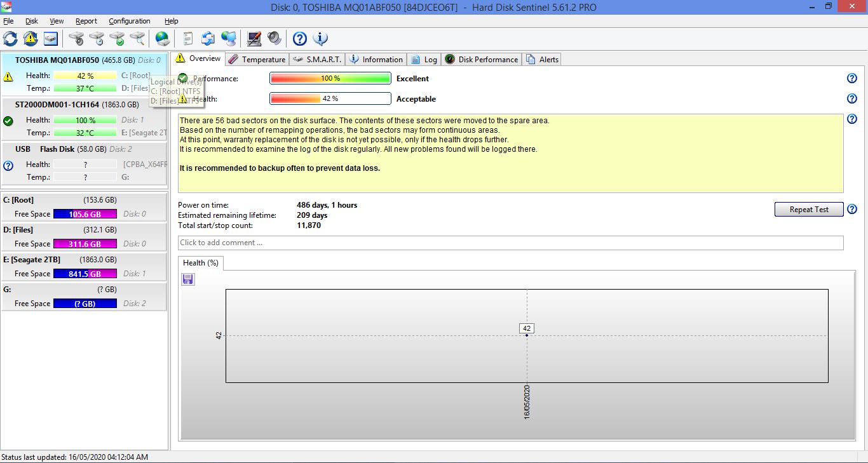The width and height of the screenshot is (868, 463).
Task: Open the report document icon in toolbar
Action: [x=187, y=39]
